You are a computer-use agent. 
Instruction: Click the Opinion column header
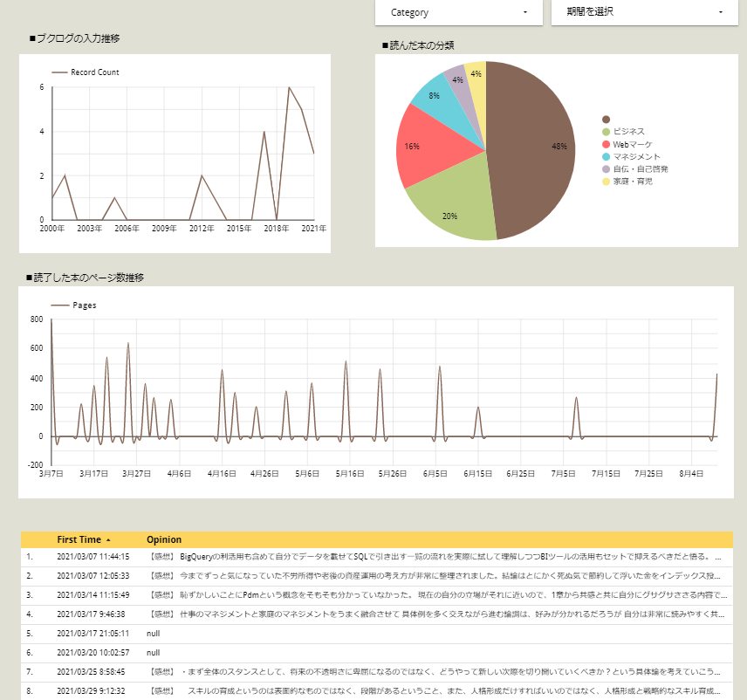164,539
